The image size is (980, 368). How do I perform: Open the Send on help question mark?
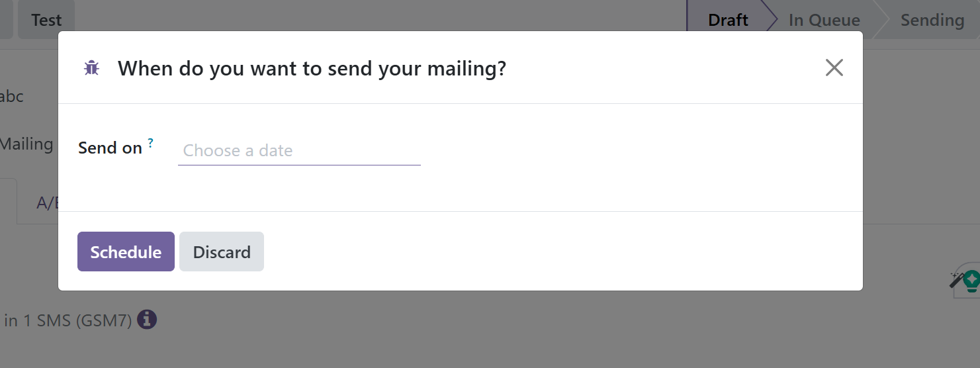click(x=150, y=142)
